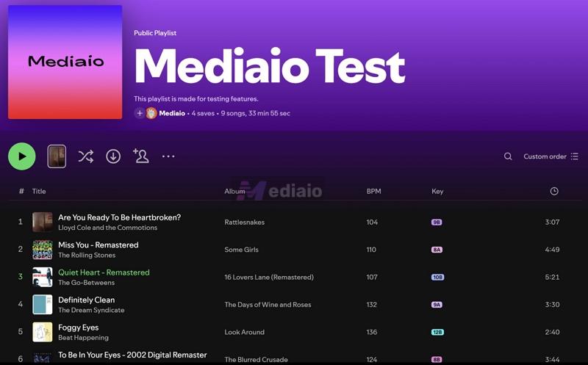This screenshot has height=365, width=588.
Task: Click the 5:21 duration
Action: [552, 278]
